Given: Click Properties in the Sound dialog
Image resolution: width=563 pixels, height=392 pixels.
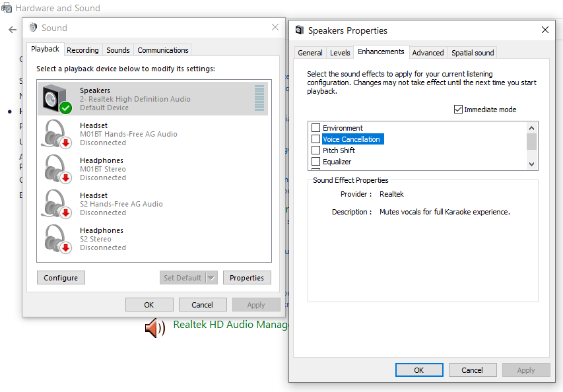Looking at the screenshot, I should coord(247,278).
